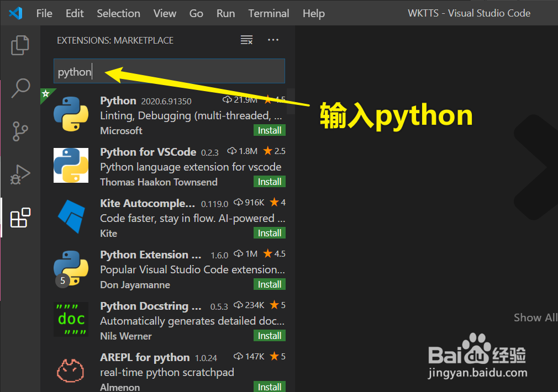Select the Python Docstring ... title

click(x=150, y=306)
